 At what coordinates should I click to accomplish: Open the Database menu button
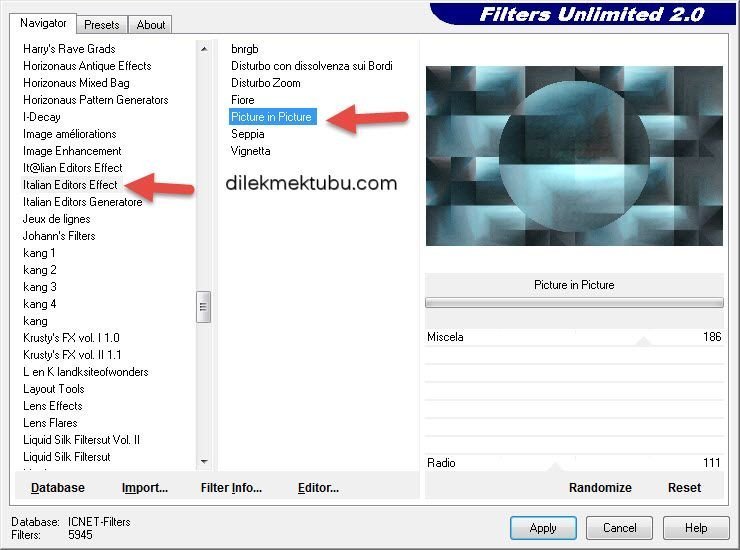click(58, 488)
